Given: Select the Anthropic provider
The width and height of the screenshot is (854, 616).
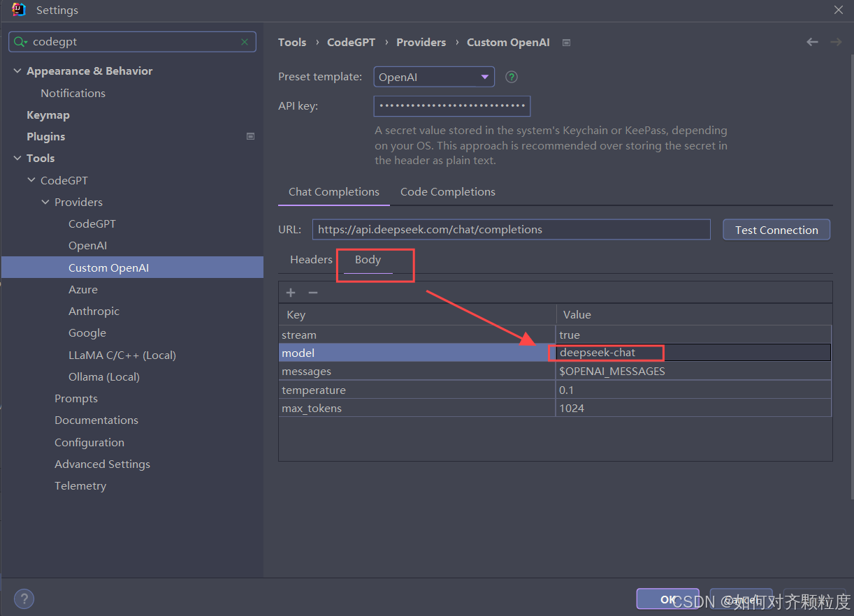Looking at the screenshot, I should point(94,311).
